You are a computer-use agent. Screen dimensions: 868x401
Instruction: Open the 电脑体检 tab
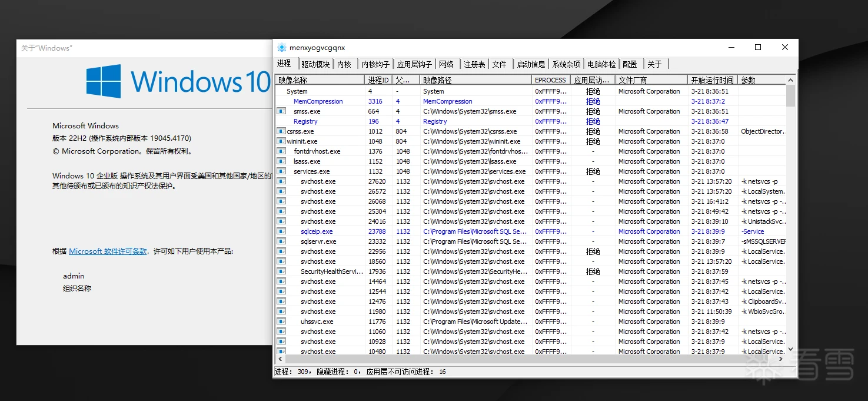(601, 64)
